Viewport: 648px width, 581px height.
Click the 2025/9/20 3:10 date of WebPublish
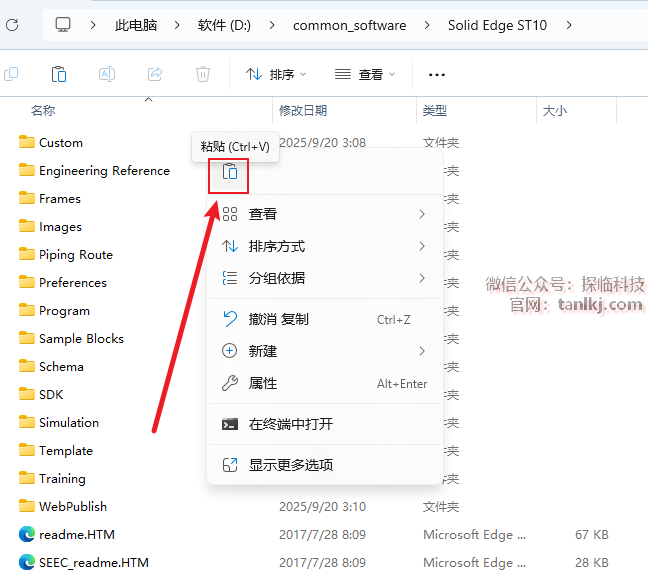click(x=322, y=506)
